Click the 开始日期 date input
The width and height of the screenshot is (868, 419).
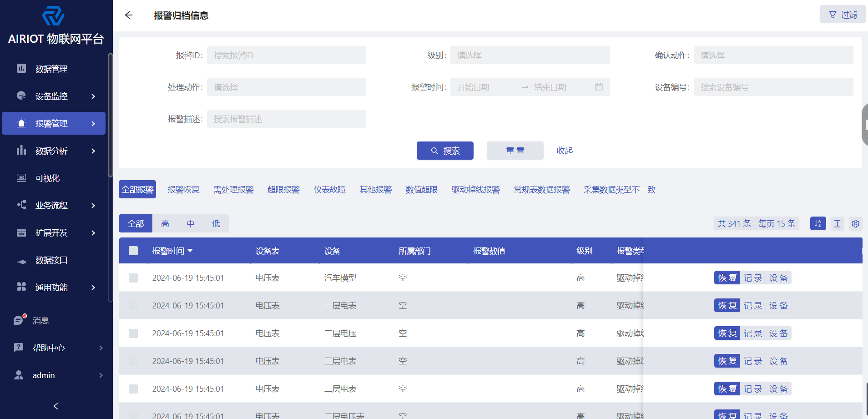[486, 87]
